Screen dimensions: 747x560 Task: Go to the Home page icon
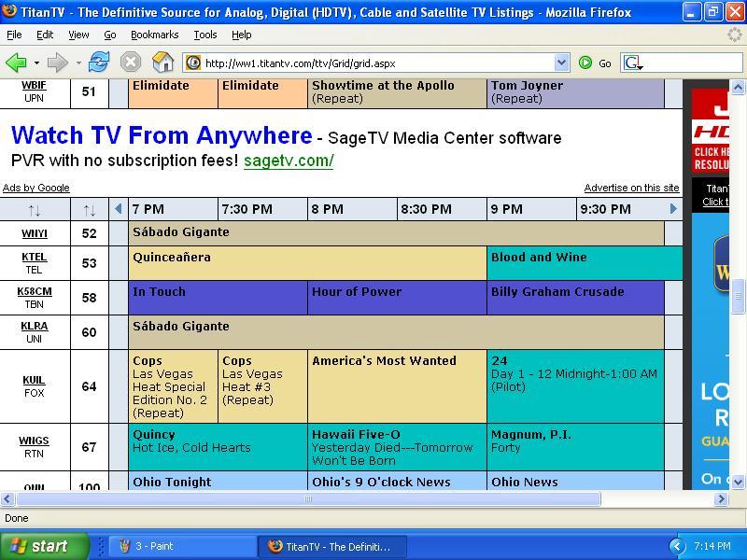162,62
